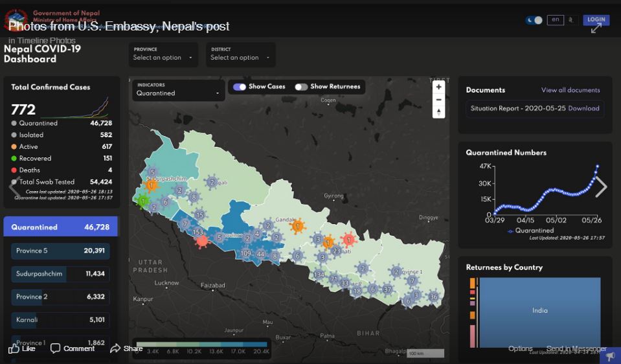
Task: Zoom in on the map
Action: point(438,87)
